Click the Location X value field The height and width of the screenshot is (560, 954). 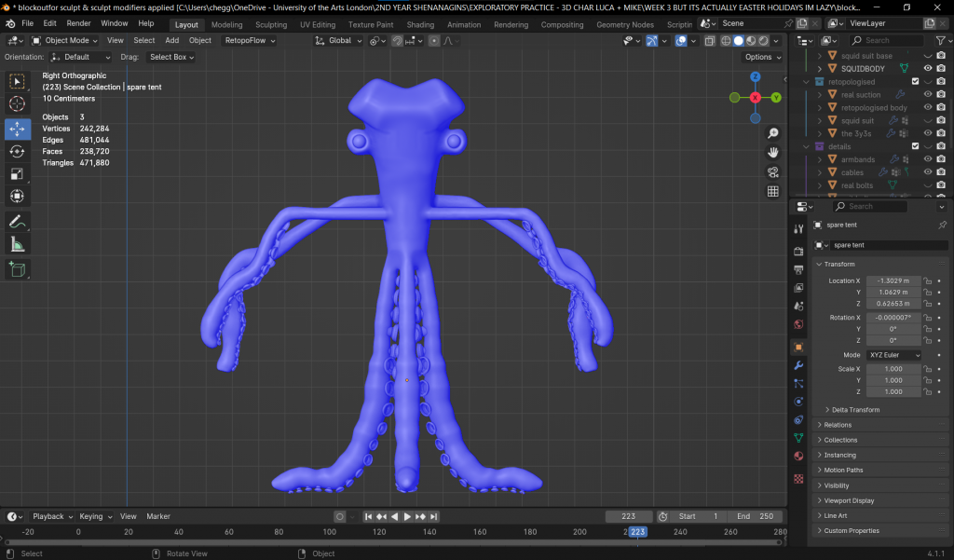[893, 280]
